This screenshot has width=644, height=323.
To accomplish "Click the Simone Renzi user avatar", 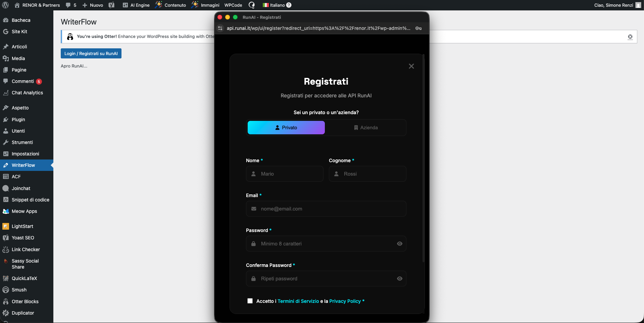I will pyautogui.click(x=638, y=5).
